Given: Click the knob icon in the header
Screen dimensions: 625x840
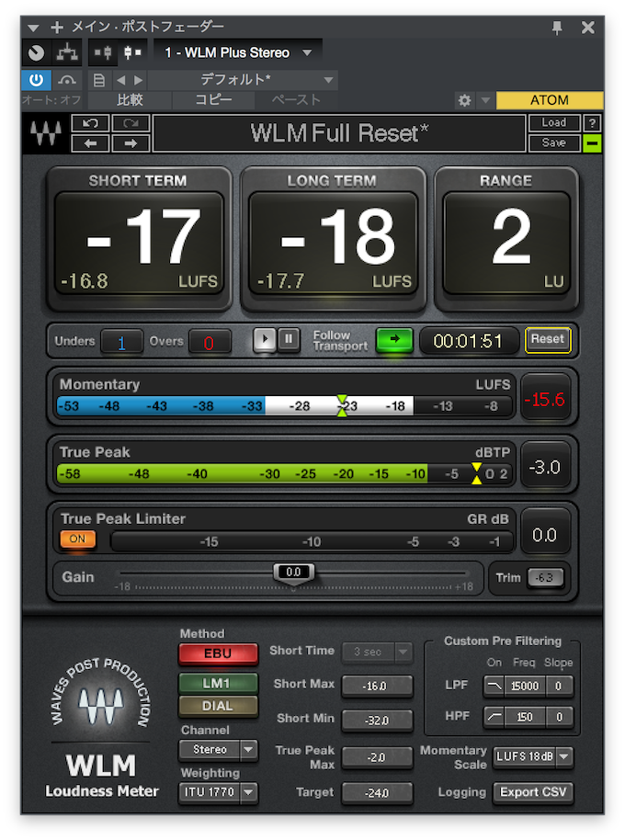Looking at the screenshot, I should point(37,52).
